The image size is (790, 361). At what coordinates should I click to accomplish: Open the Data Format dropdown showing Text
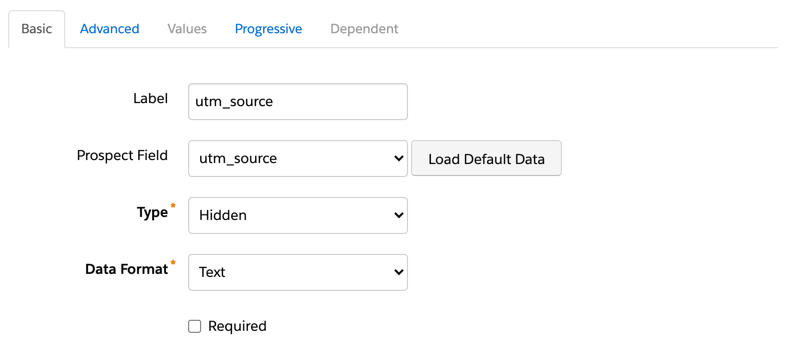[298, 272]
